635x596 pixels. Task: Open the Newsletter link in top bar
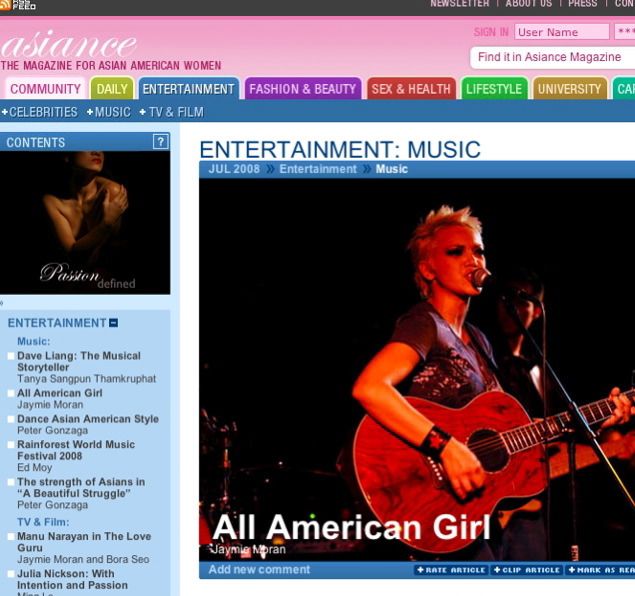pos(459,4)
